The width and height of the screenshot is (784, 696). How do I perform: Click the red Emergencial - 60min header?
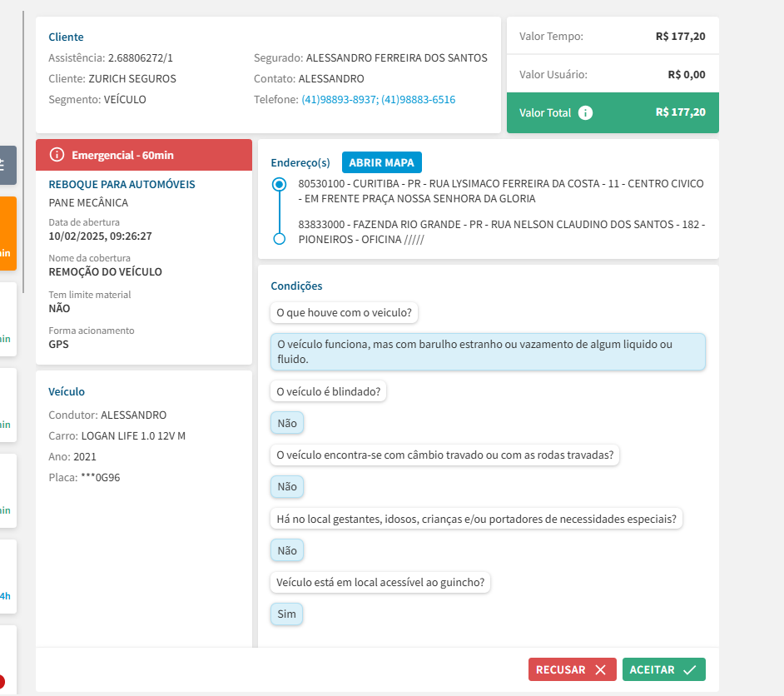(x=144, y=155)
